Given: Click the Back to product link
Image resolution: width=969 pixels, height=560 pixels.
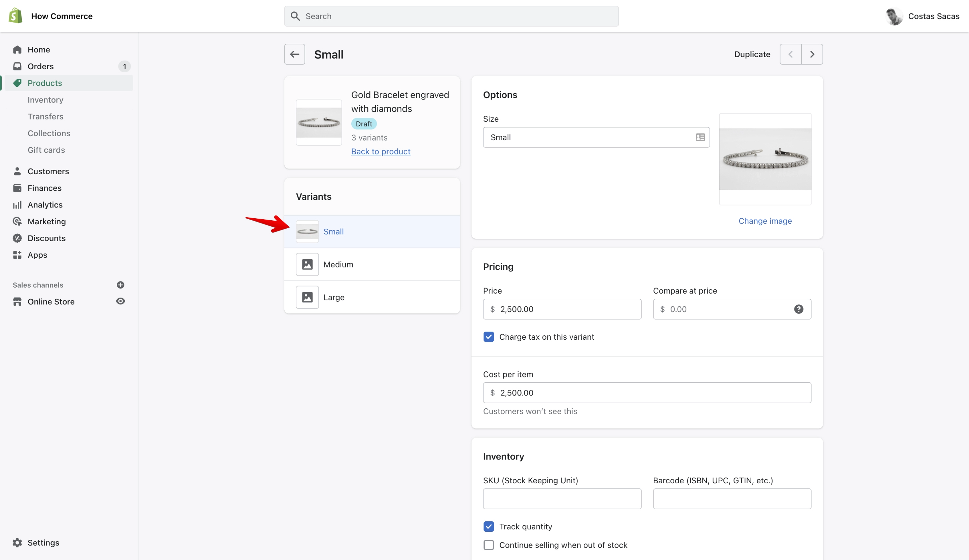Looking at the screenshot, I should point(381,151).
